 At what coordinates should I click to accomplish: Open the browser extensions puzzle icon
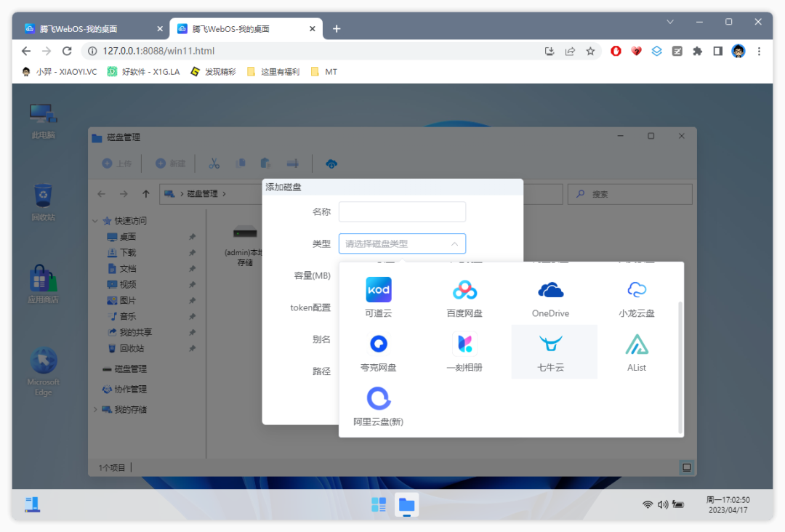(697, 51)
